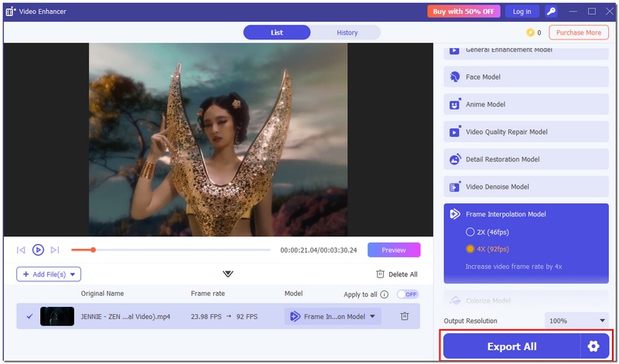Image resolution: width=619 pixels, height=364 pixels.
Task: Switch to the History tab
Action: tap(347, 32)
